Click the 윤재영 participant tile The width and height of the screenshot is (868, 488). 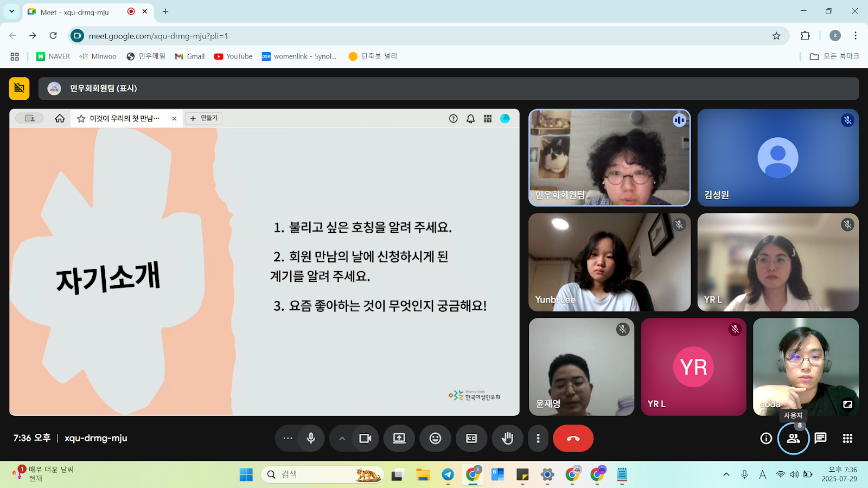click(582, 367)
